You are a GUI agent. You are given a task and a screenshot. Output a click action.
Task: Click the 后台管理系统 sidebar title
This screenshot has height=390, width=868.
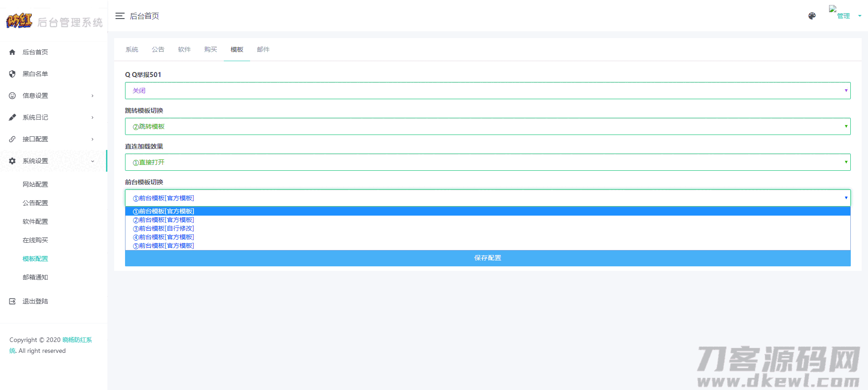pyautogui.click(x=70, y=22)
